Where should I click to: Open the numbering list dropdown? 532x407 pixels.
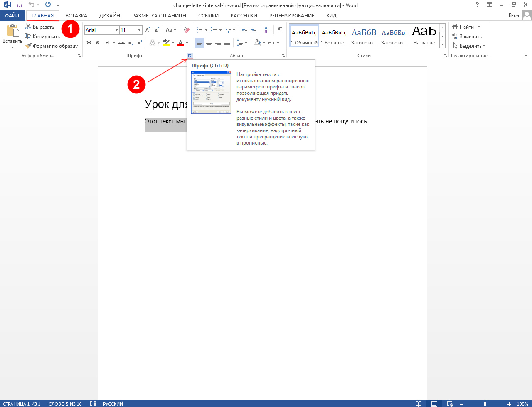point(220,30)
